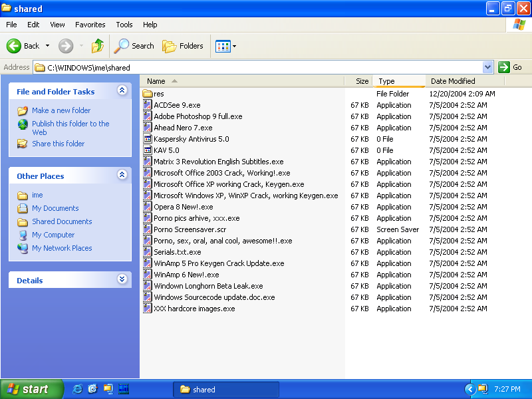Toggle the Folders pane button
The height and width of the screenshot is (399, 532).
click(183, 46)
